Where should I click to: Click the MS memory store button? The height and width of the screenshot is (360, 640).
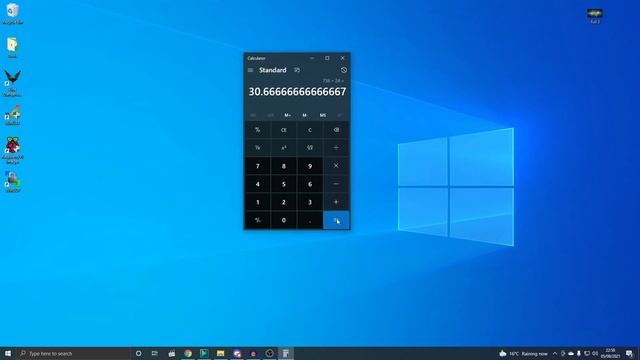(x=323, y=116)
